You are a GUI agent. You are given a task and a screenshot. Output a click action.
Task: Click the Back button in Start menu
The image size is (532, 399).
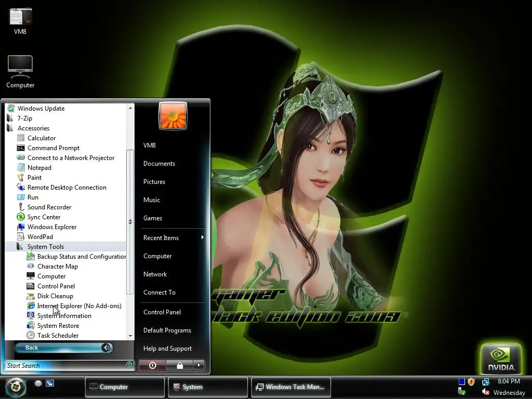coord(64,348)
